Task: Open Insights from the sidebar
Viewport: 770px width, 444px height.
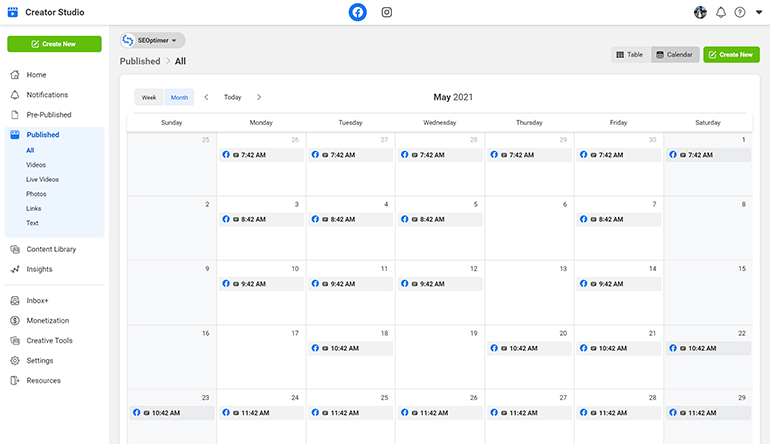Action: (x=39, y=269)
